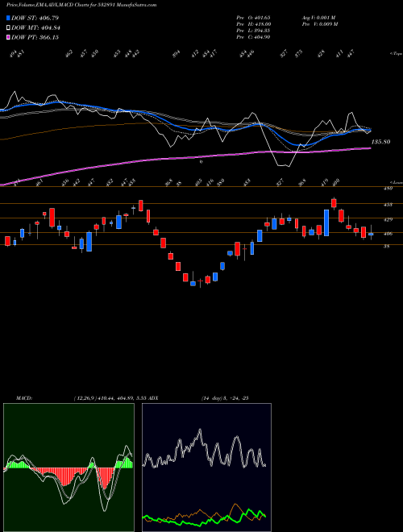Viewport: 403px width, 532px height.
Task: Click the '(12,26,9)' MACD parameters text
Action: (x=85, y=398)
